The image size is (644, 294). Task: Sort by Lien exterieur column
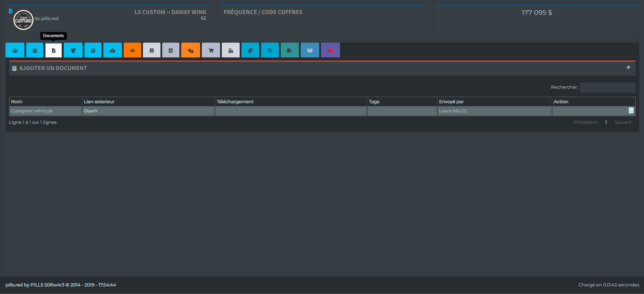tap(148, 101)
